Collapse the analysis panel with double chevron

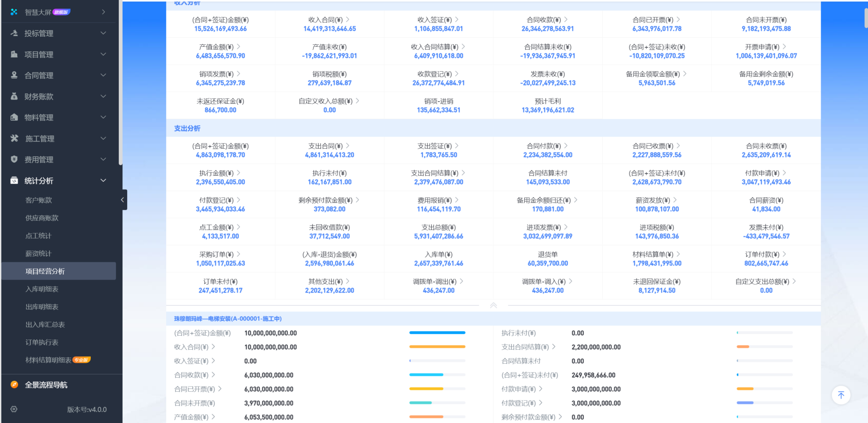pyautogui.click(x=493, y=305)
